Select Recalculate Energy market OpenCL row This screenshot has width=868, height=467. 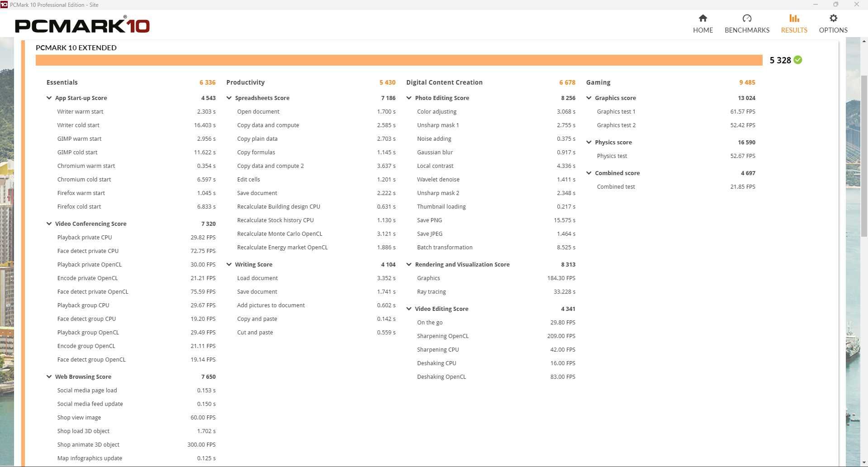[x=316, y=247]
